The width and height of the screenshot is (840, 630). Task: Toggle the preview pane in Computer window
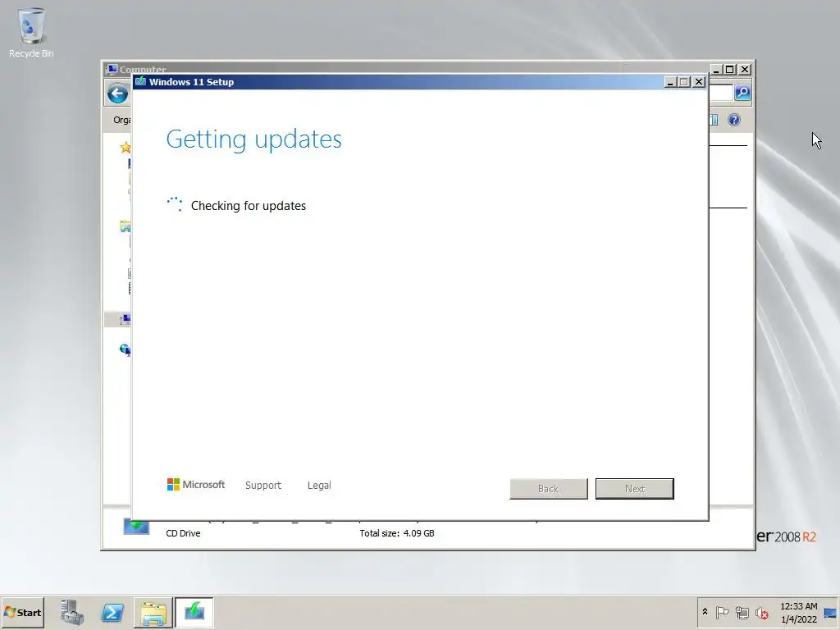[714, 120]
